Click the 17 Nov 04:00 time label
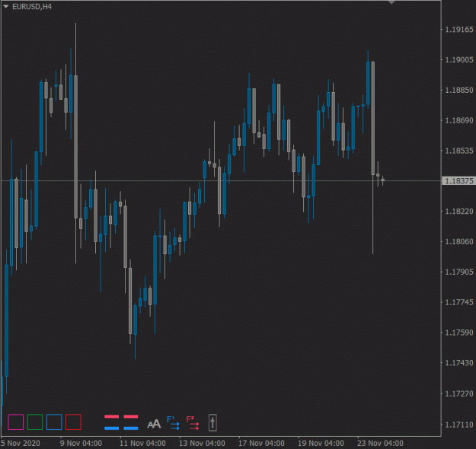 (261, 443)
